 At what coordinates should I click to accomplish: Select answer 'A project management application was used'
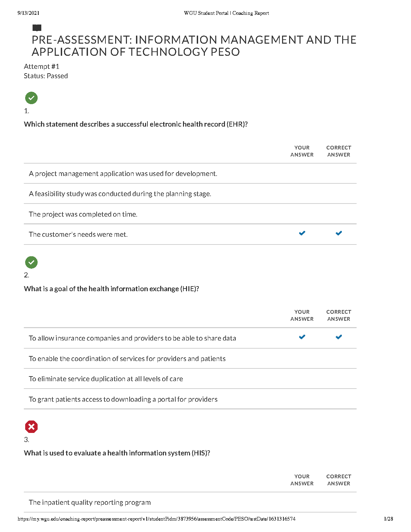[x=123, y=174]
